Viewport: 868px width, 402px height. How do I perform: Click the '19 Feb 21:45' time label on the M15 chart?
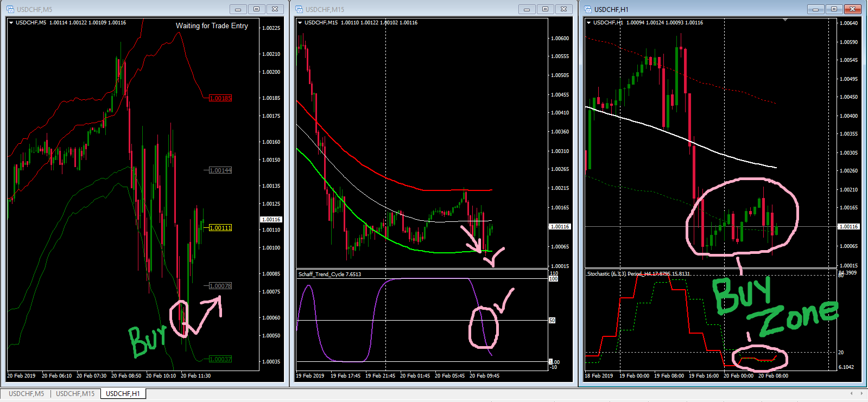pyautogui.click(x=380, y=375)
